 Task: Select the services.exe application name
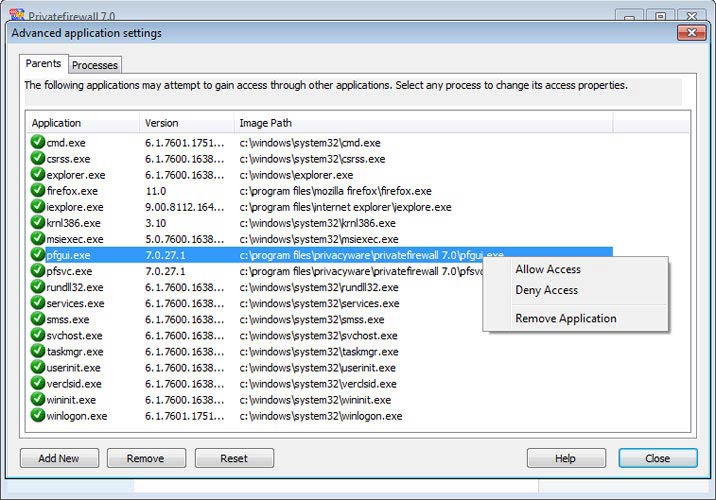click(75, 304)
